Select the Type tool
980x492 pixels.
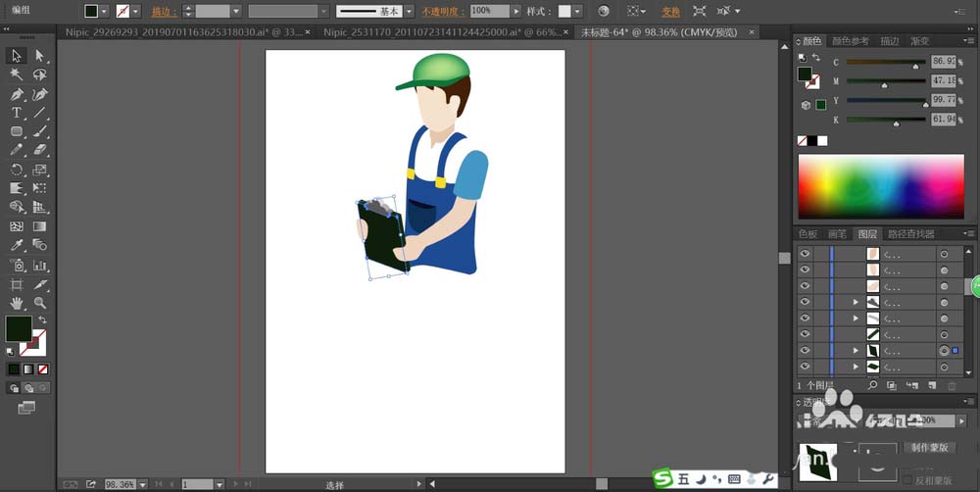(17, 113)
